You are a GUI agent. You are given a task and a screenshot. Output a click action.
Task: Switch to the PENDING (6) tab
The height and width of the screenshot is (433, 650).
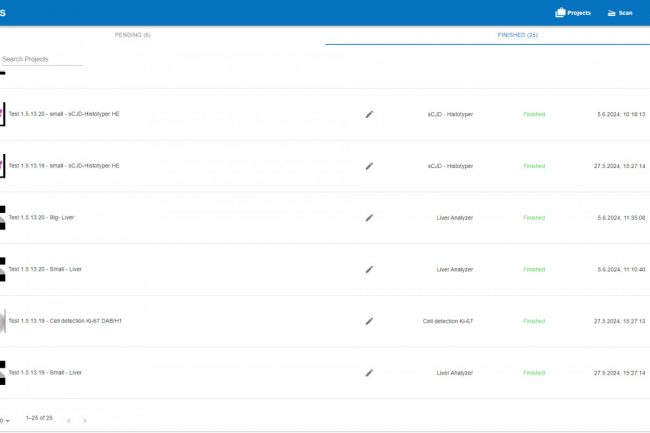pos(133,35)
